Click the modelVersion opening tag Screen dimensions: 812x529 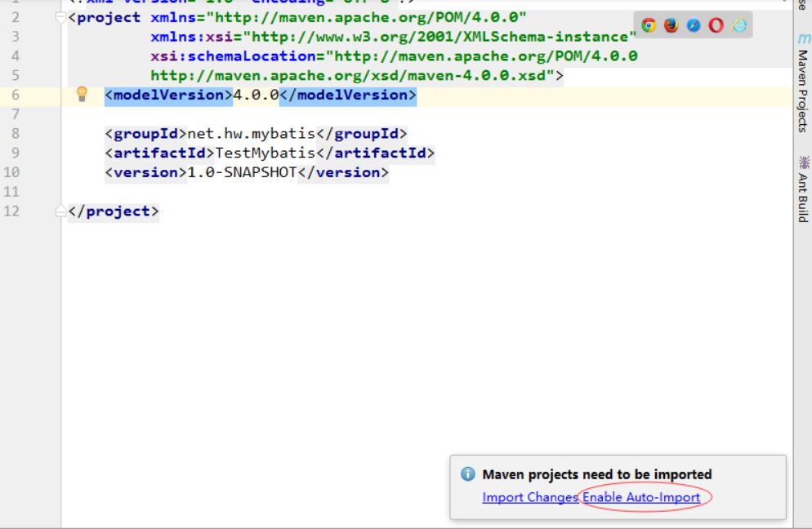pyautogui.click(x=169, y=95)
